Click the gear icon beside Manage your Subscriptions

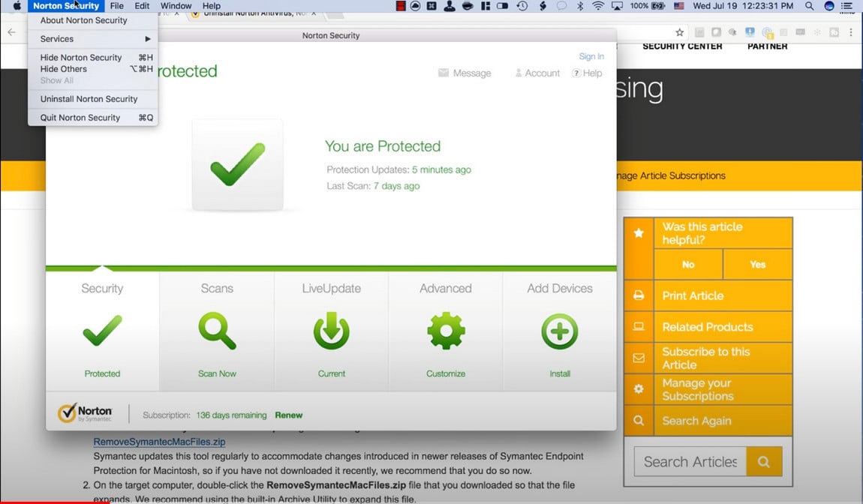639,389
